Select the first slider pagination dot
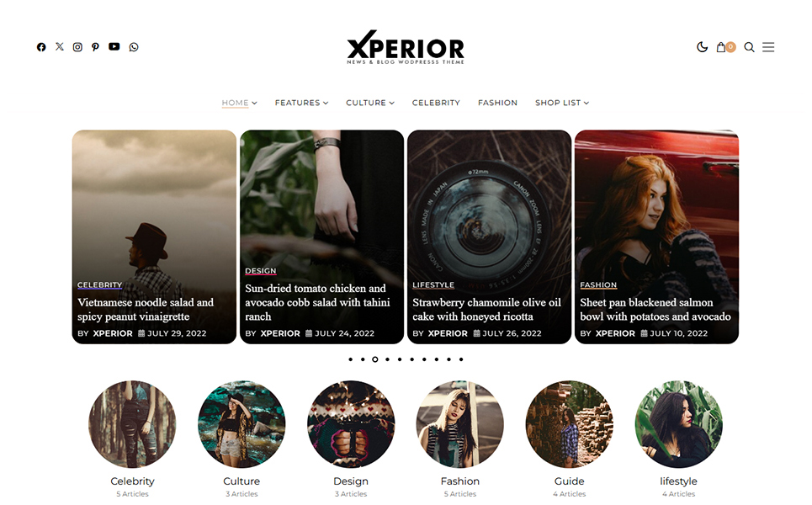 [x=351, y=359]
